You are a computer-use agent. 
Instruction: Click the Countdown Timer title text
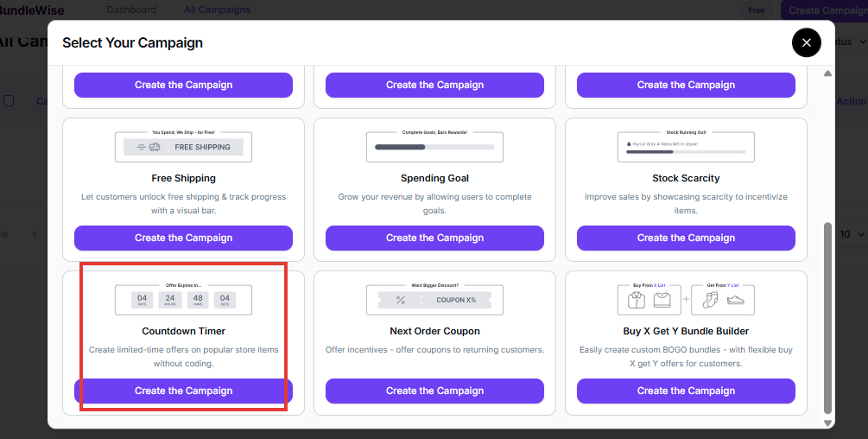point(183,331)
